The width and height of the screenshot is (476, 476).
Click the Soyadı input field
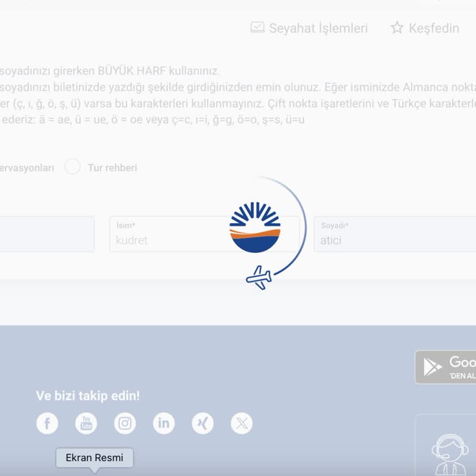[x=395, y=234]
